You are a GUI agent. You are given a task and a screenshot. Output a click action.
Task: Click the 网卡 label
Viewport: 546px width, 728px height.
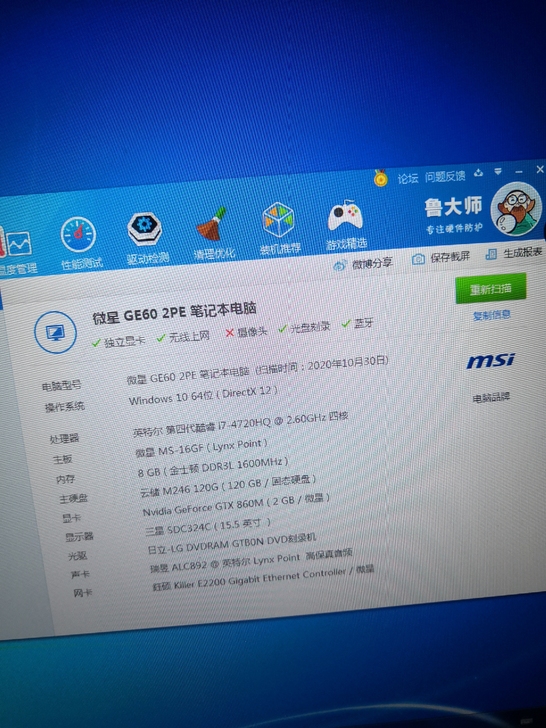[x=83, y=593]
